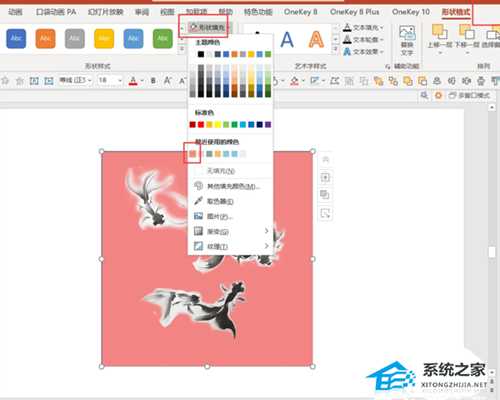Apply the orange outlined WordArt A style

point(316,39)
